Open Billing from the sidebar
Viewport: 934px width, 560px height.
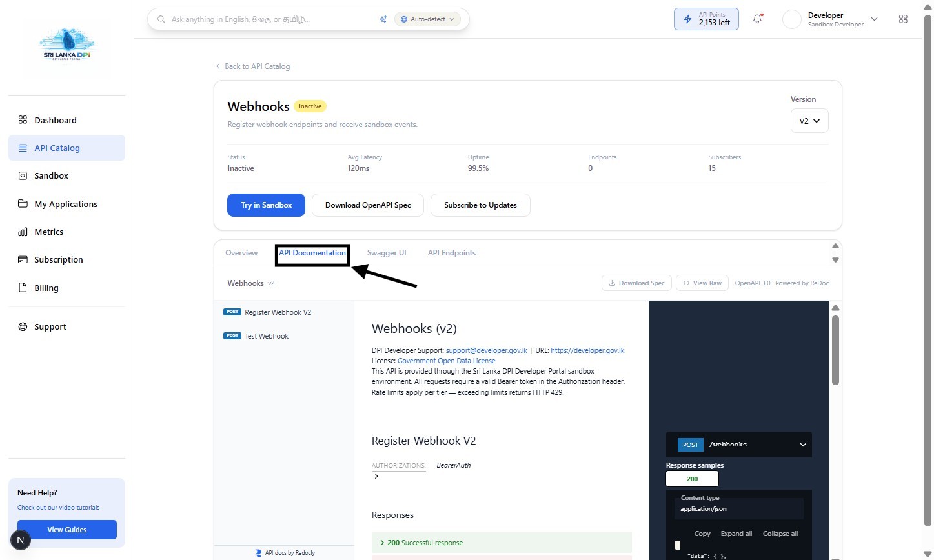click(x=66, y=288)
